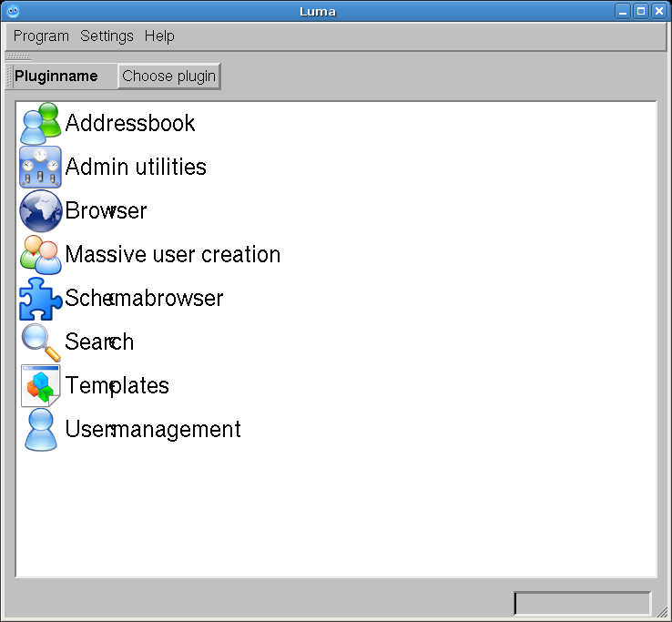Click the Massive user creation icon
The height and width of the screenshot is (622, 672).
[x=41, y=254]
